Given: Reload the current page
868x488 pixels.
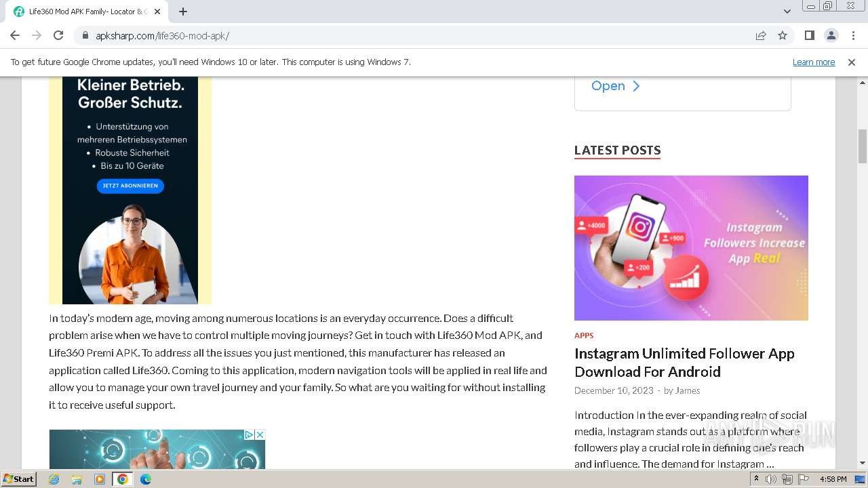Looking at the screenshot, I should (x=58, y=35).
